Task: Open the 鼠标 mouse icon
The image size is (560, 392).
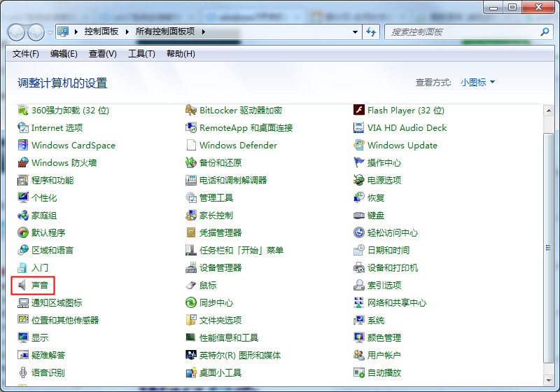Action: tap(191, 285)
